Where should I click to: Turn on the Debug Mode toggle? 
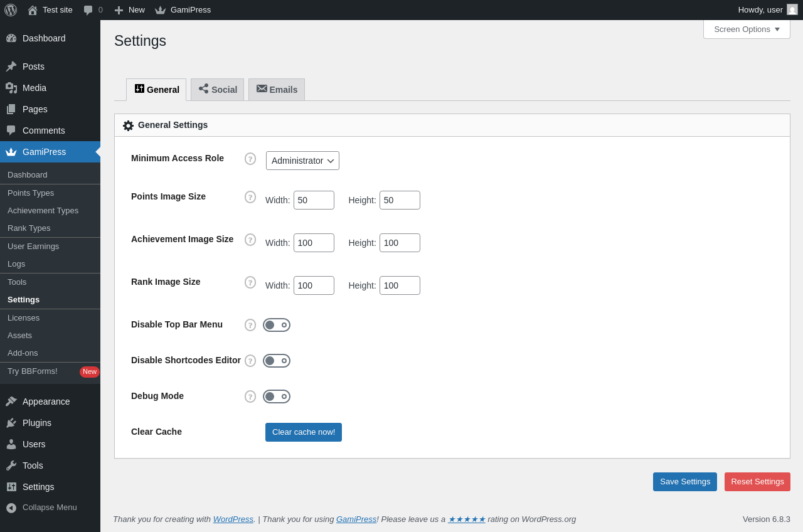(277, 396)
